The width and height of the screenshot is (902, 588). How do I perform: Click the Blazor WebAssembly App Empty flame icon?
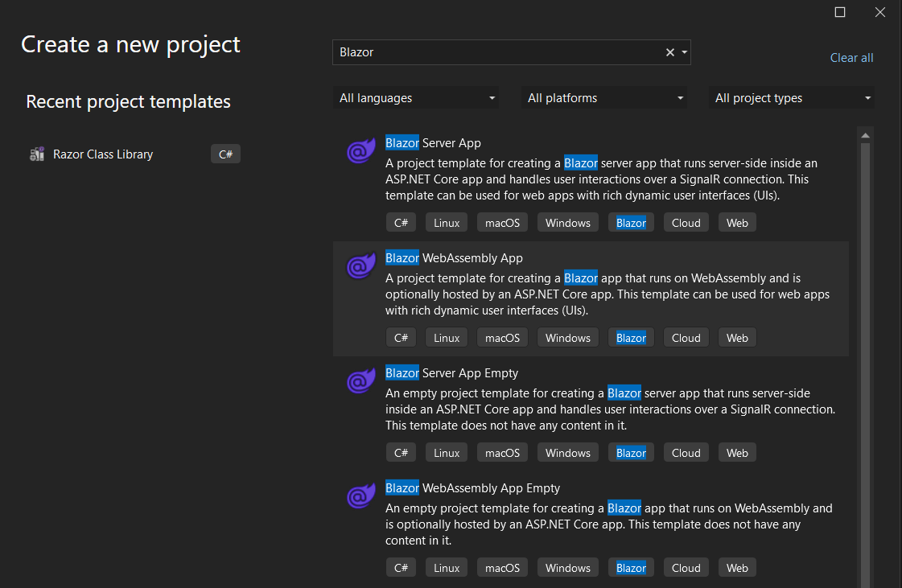[x=360, y=495]
